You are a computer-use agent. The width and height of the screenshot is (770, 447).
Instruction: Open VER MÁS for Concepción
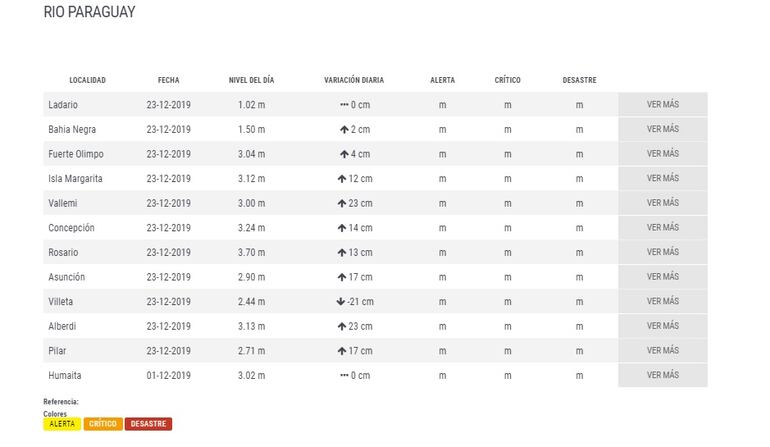coord(662,227)
